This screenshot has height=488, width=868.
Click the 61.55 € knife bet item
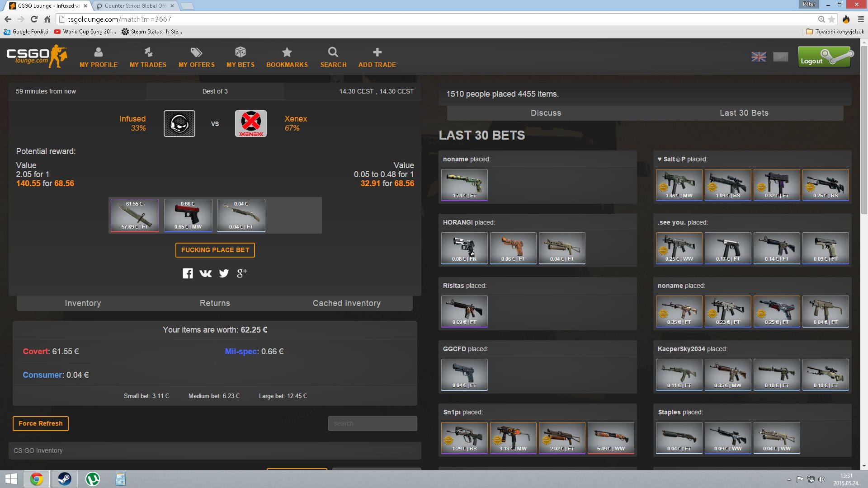pyautogui.click(x=135, y=216)
